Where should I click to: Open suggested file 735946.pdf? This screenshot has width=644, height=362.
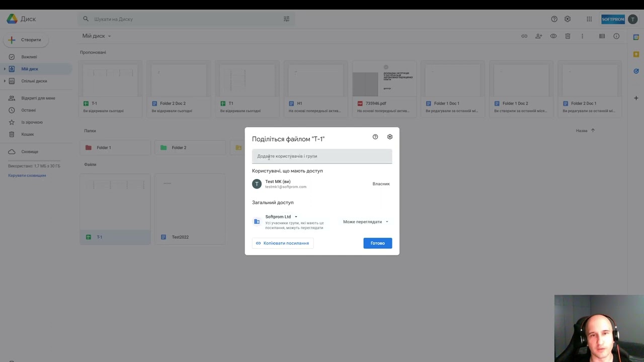point(384,89)
